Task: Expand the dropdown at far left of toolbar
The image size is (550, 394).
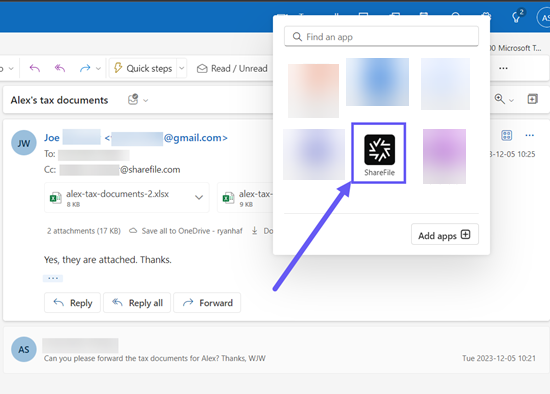Action: (x=11, y=68)
